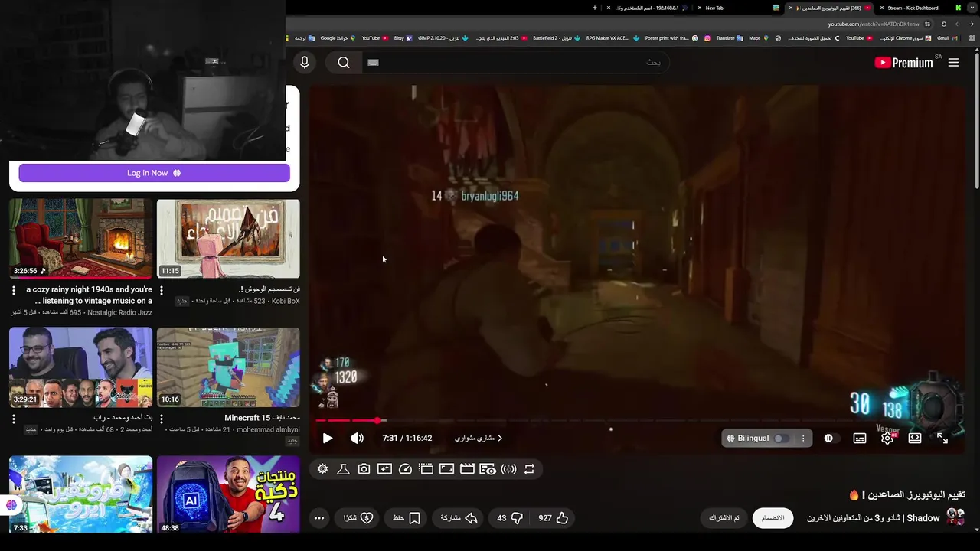This screenshot has width=980, height=551.
Task: Click the voice search microphone icon
Action: click(305, 63)
